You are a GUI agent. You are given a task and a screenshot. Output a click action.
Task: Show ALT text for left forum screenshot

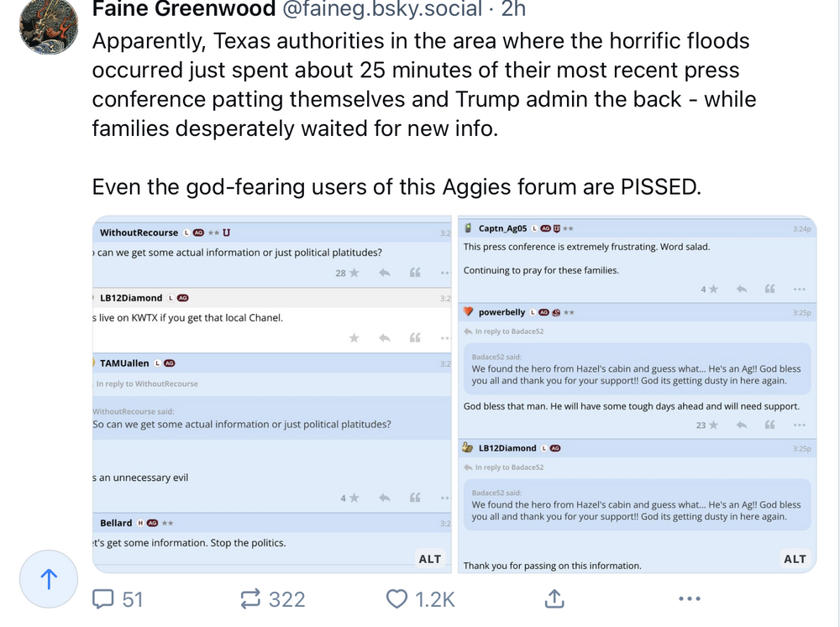[430, 559]
